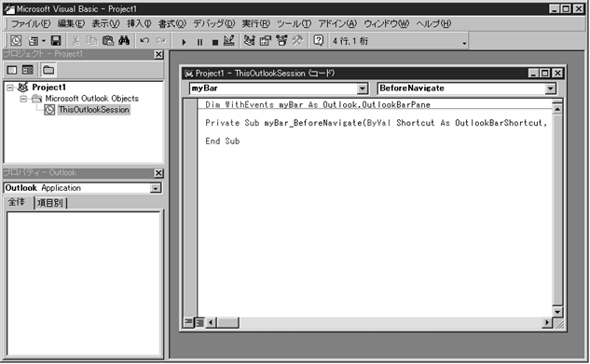This screenshot has width=590, height=364.
Task: Open the Outlook Application object dropdown
Action: coord(155,188)
